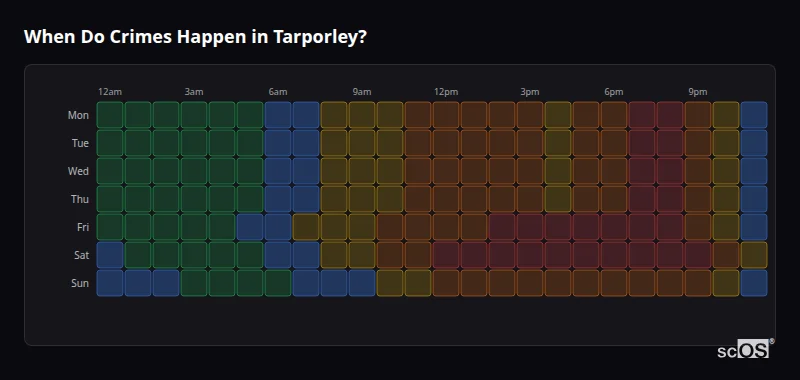Click the Monday 4pm yellow cell
The width and height of the screenshot is (800, 380).
(x=558, y=115)
